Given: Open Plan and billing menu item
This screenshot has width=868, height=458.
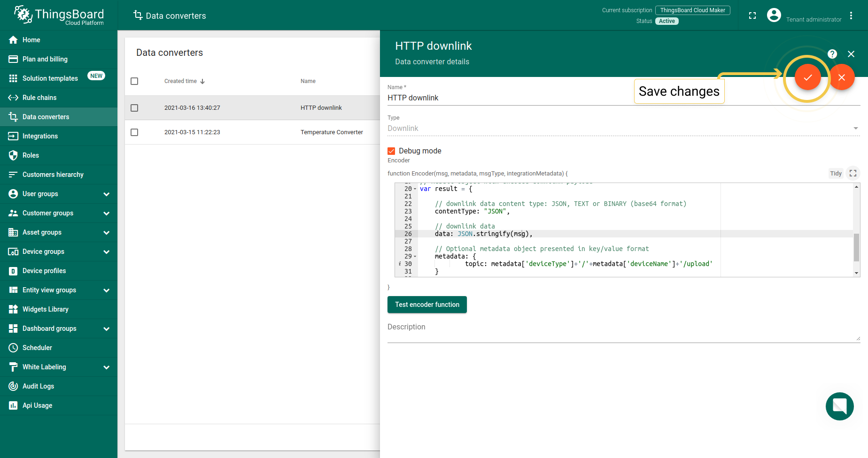Looking at the screenshot, I should [x=59, y=59].
